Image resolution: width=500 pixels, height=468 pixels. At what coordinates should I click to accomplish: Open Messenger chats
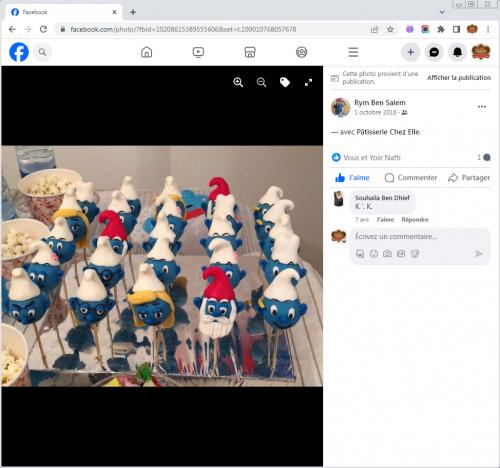(434, 52)
